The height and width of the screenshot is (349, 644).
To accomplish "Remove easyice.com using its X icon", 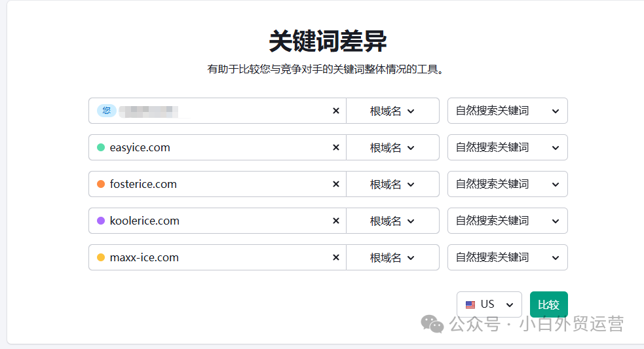I will (x=336, y=147).
